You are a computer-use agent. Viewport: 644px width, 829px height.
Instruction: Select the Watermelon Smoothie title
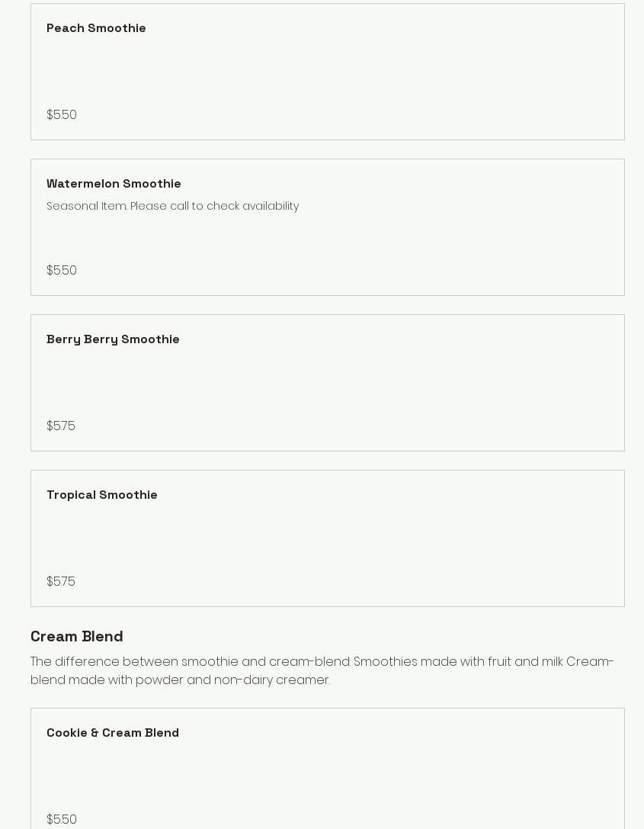click(x=114, y=184)
